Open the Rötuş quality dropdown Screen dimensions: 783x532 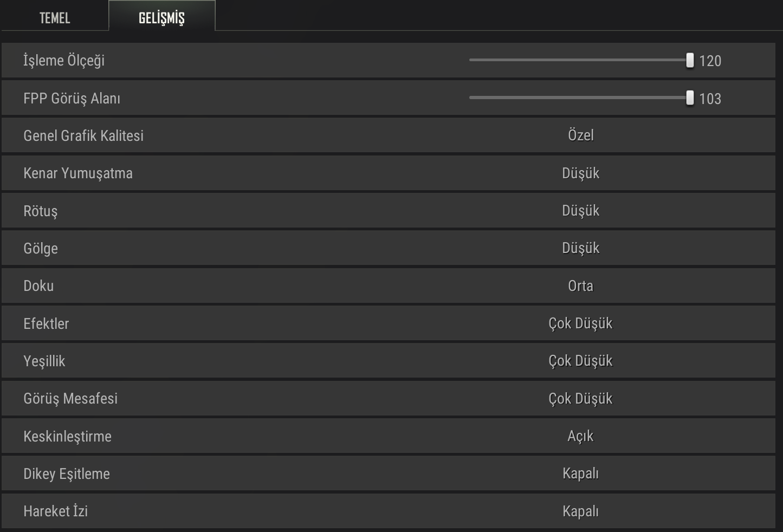[x=580, y=211]
